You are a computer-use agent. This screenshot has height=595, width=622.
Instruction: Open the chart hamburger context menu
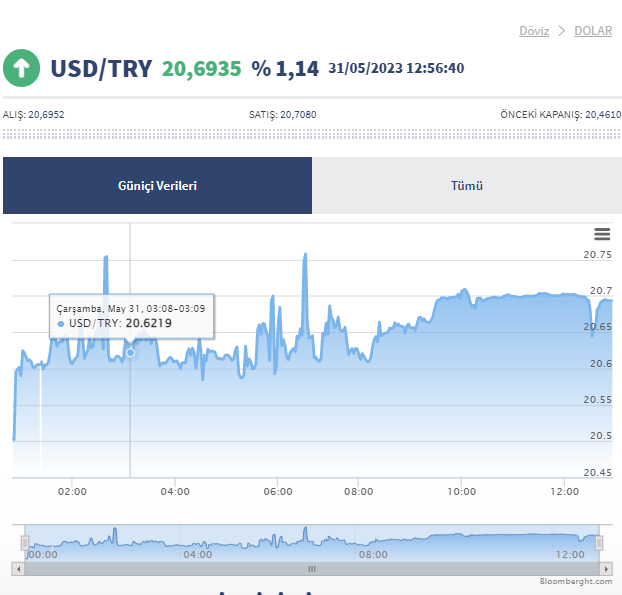(602, 234)
